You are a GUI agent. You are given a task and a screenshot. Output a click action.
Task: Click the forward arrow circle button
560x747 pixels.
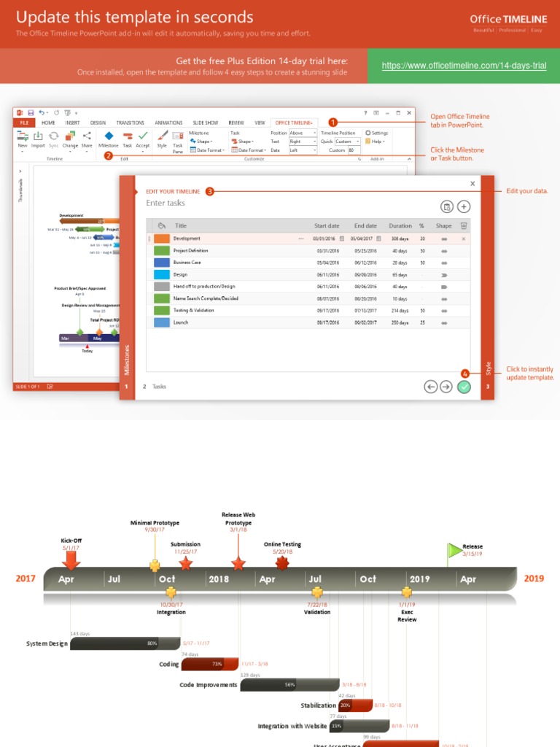point(446,387)
